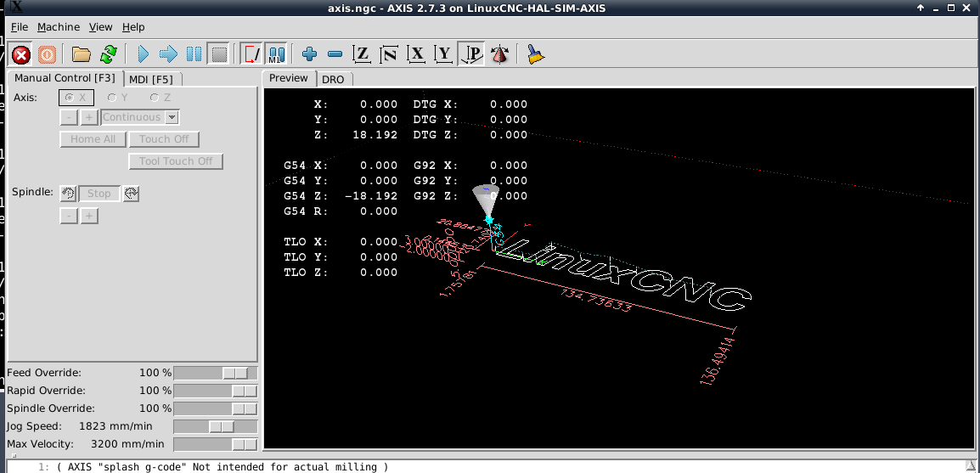Image resolution: width=980 pixels, height=473 pixels.
Task: Open the Continuous jog increment dropdown
Action: coord(141,117)
